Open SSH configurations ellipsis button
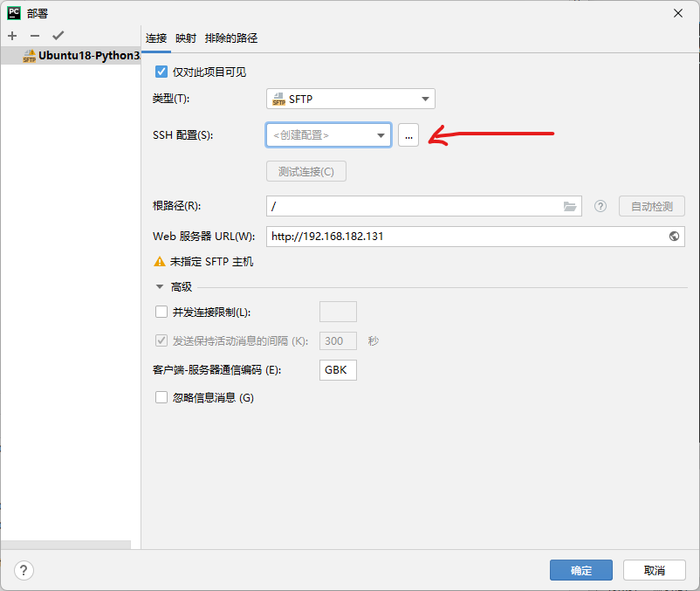 (408, 134)
